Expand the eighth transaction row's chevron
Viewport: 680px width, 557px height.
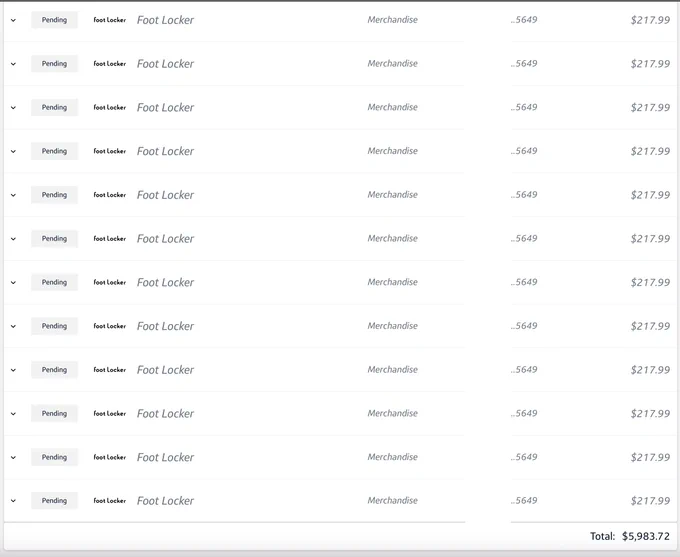tap(13, 326)
